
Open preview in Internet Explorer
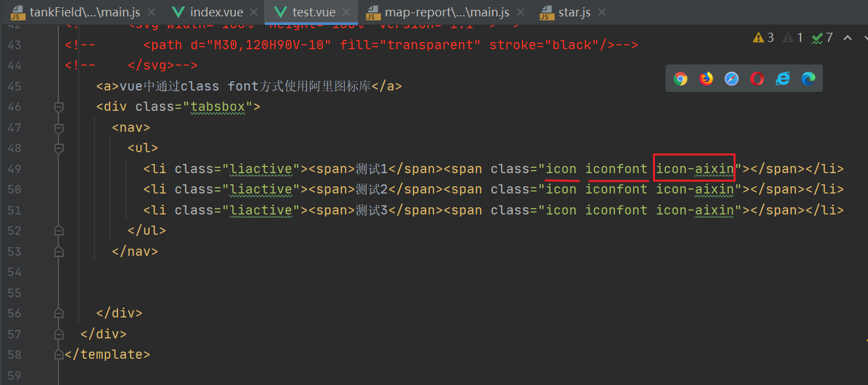[x=783, y=79]
